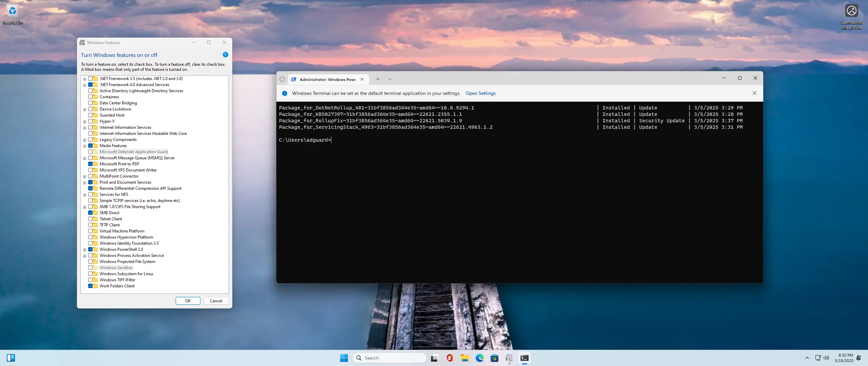Uncheck the Microsoft Print to PDF feature
Image resolution: width=868 pixels, height=366 pixels.
pos(91,164)
